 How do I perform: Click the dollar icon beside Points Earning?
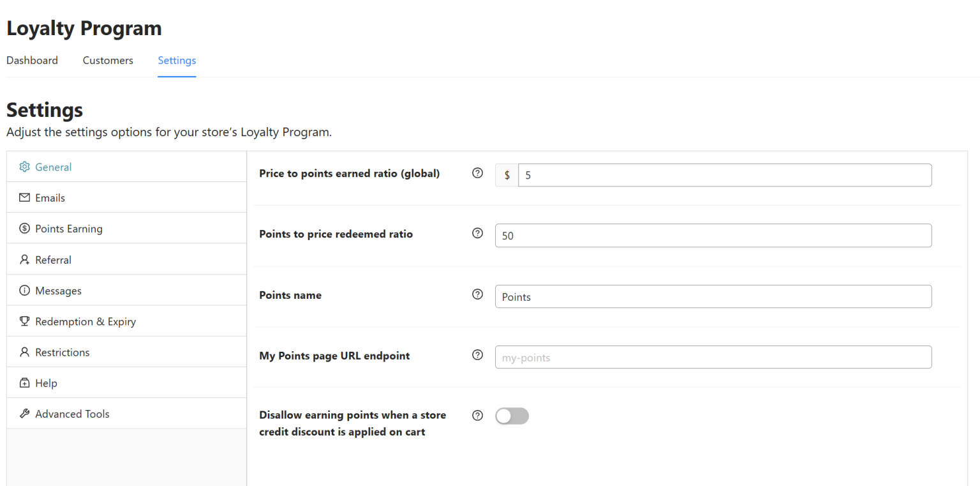24,228
